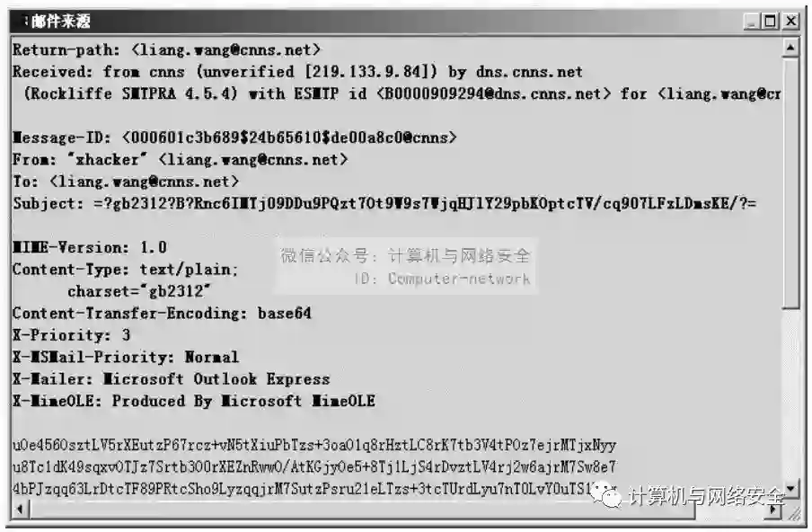
Task: Click empty vertical scrollbar track below thumb
Action: (790, 394)
